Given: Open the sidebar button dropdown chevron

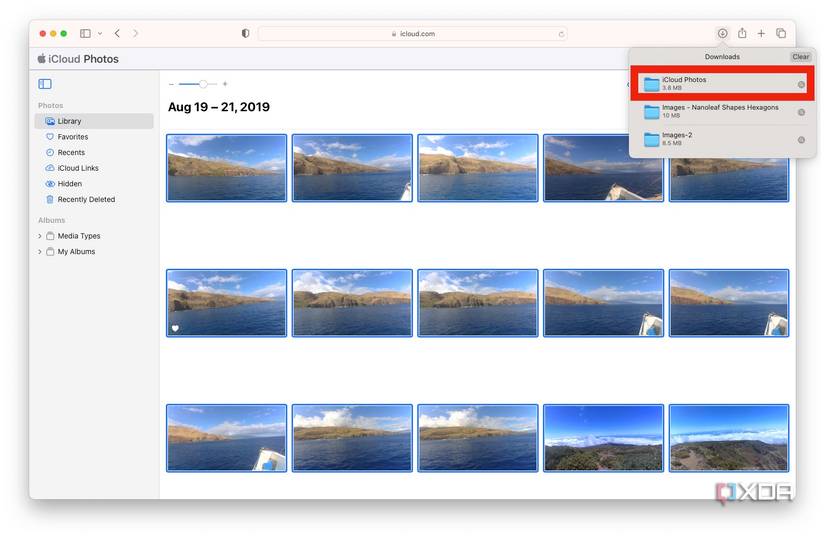Looking at the screenshot, I should coord(100,34).
